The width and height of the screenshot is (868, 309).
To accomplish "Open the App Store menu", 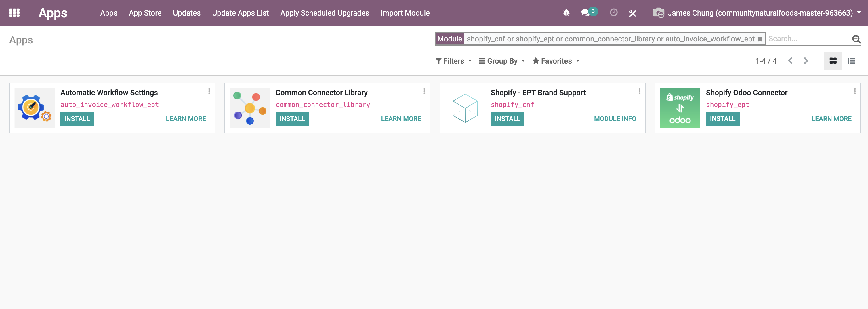I will pyautogui.click(x=145, y=13).
